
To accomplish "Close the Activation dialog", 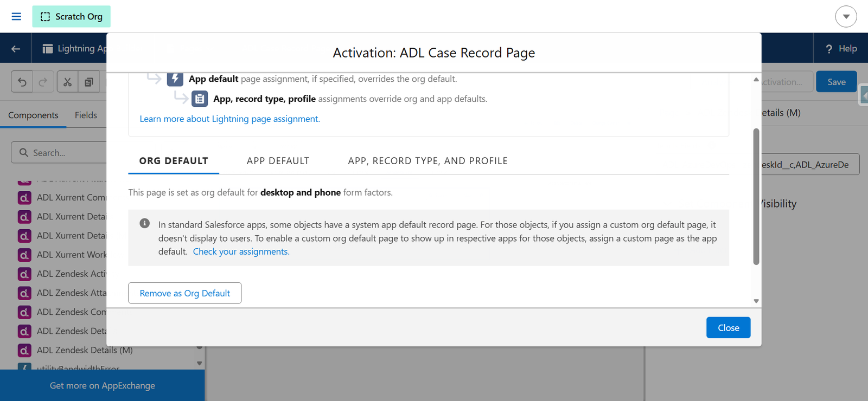I will 728,328.
